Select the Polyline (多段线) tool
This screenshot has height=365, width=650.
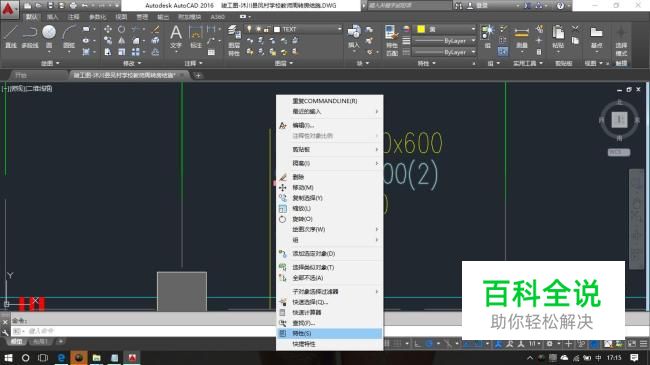[30, 36]
